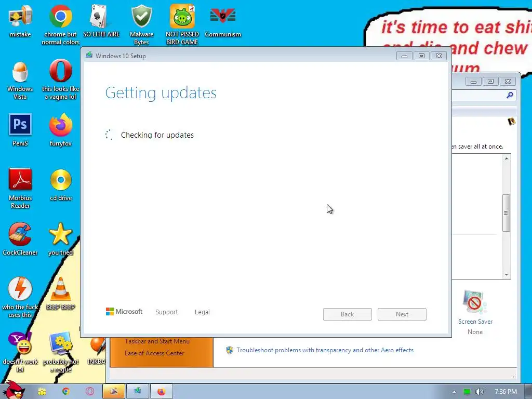Viewport: 532px width, 399px height.
Task: Click the themes list scrollbar thumb
Action: coord(506,213)
